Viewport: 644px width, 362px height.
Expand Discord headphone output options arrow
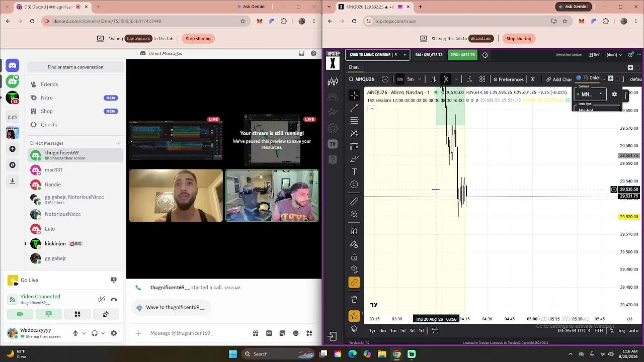pyautogui.click(x=103, y=333)
